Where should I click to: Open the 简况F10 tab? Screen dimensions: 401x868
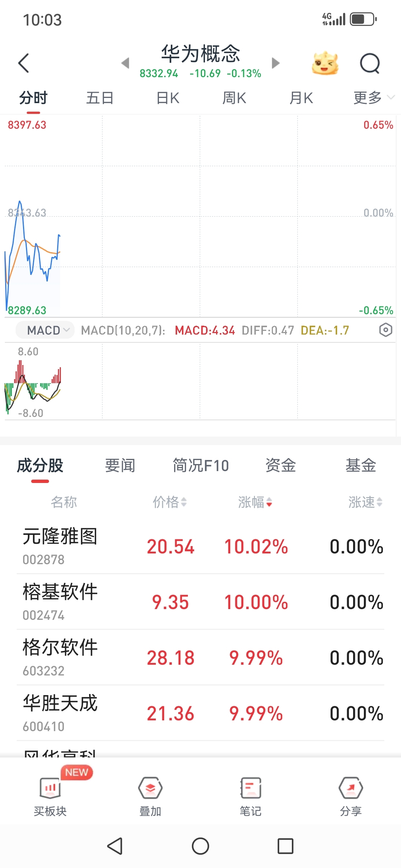pyautogui.click(x=200, y=466)
